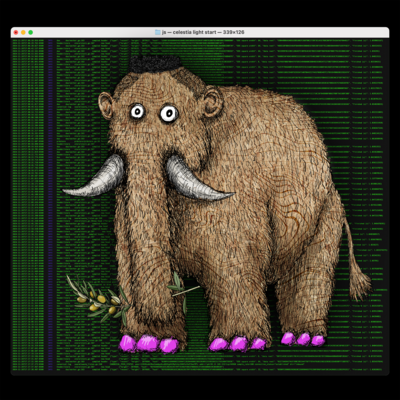Click the mammoth's right eye
The width and height of the screenshot is (400, 400).
(x=169, y=114)
